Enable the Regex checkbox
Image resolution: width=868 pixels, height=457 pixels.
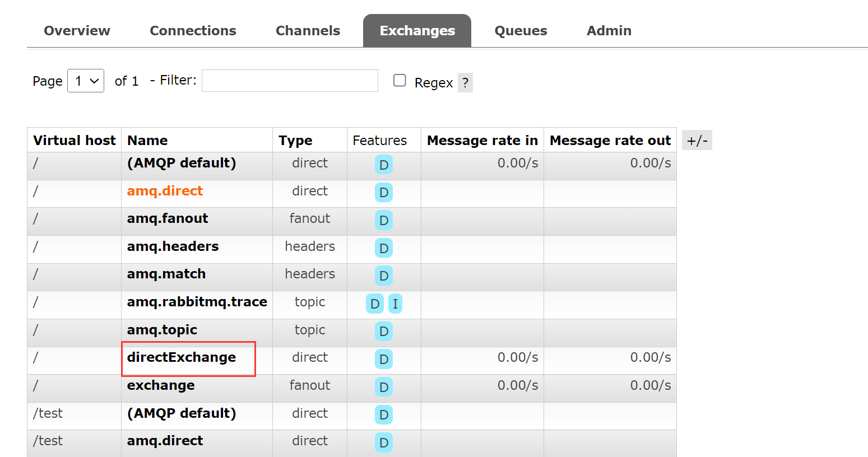click(400, 81)
